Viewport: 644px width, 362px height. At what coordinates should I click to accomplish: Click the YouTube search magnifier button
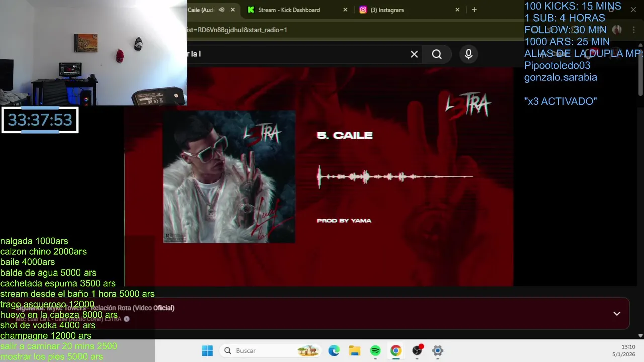click(437, 54)
